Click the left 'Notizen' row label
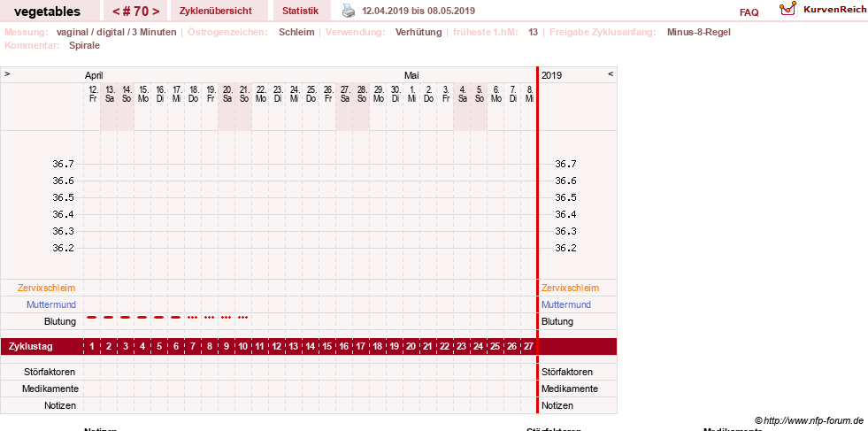The width and height of the screenshot is (868, 431). tap(60, 405)
